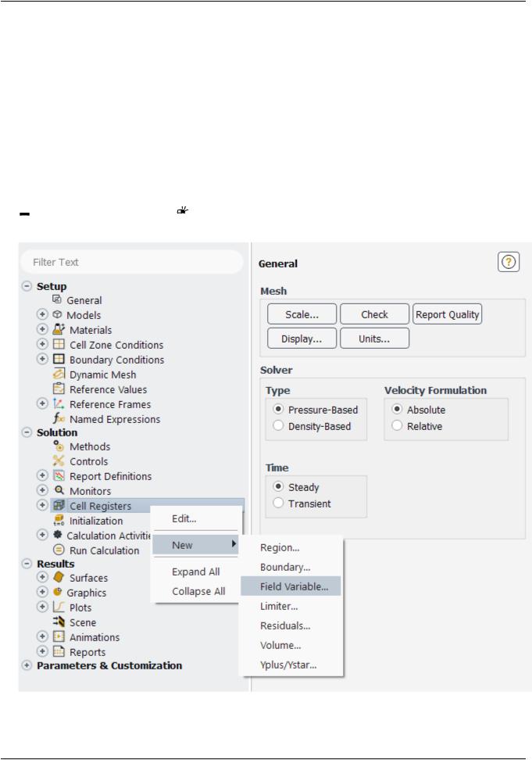Expand the Boundary Conditions branch

[x=43, y=359]
